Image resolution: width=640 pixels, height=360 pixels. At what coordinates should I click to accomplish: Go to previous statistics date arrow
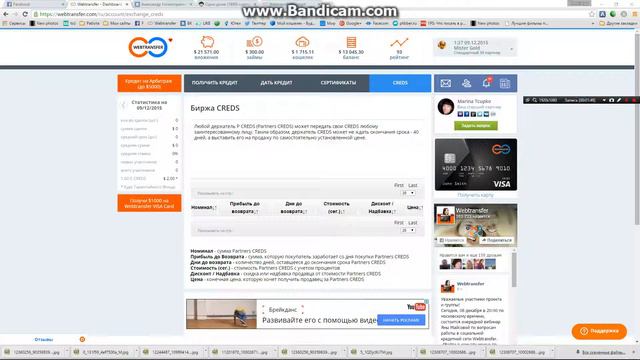[123, 105]
